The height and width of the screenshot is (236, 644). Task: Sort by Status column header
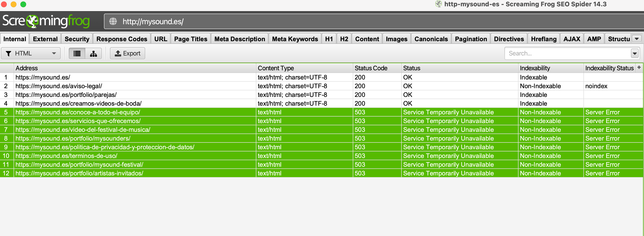(460, 68)
